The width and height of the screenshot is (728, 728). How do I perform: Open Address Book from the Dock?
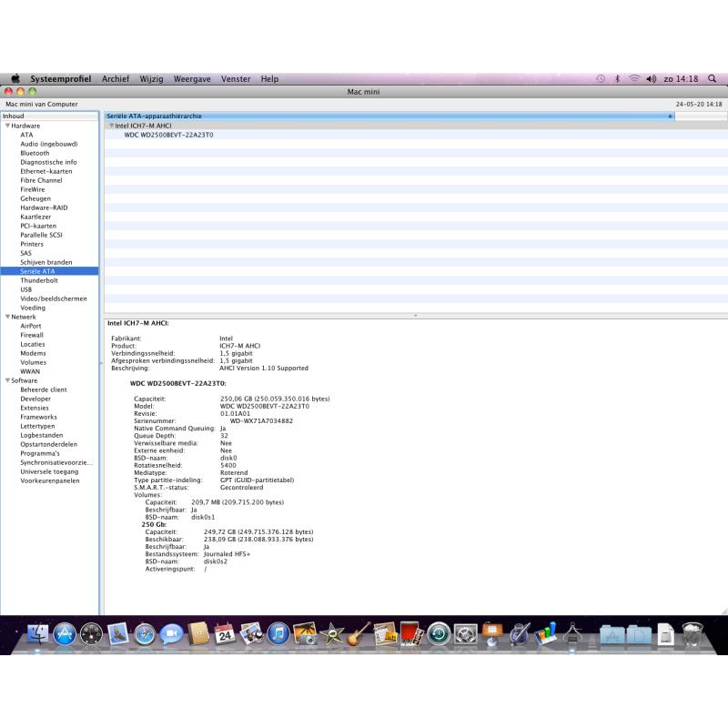[198, 633]
